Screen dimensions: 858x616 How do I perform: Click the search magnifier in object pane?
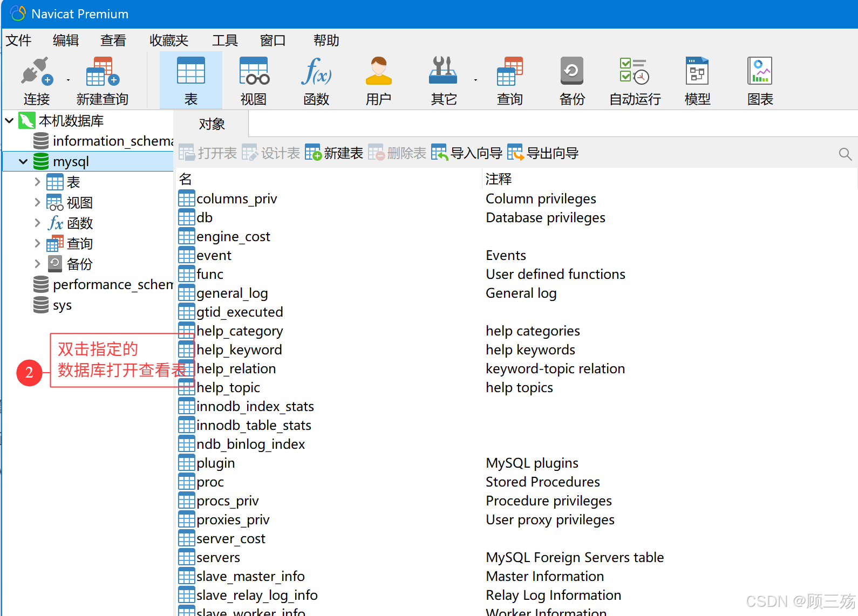tap(845, 154)
